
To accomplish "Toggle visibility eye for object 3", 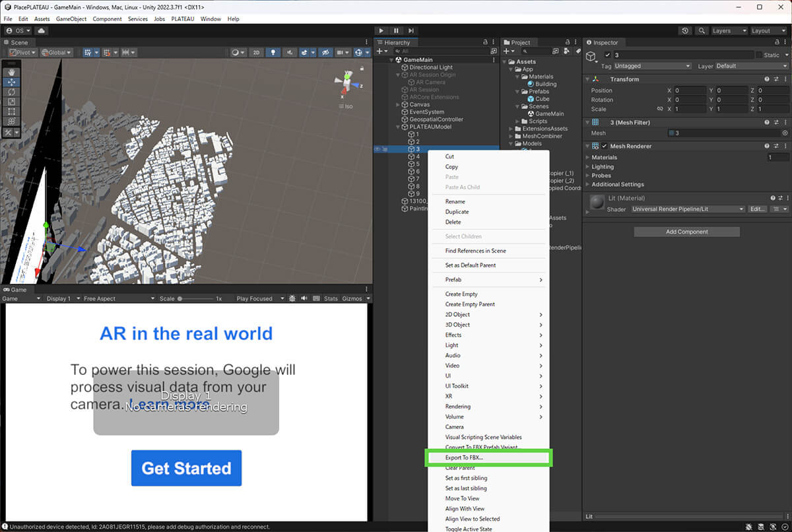I will pyautogui.click(x=377, y=149).
